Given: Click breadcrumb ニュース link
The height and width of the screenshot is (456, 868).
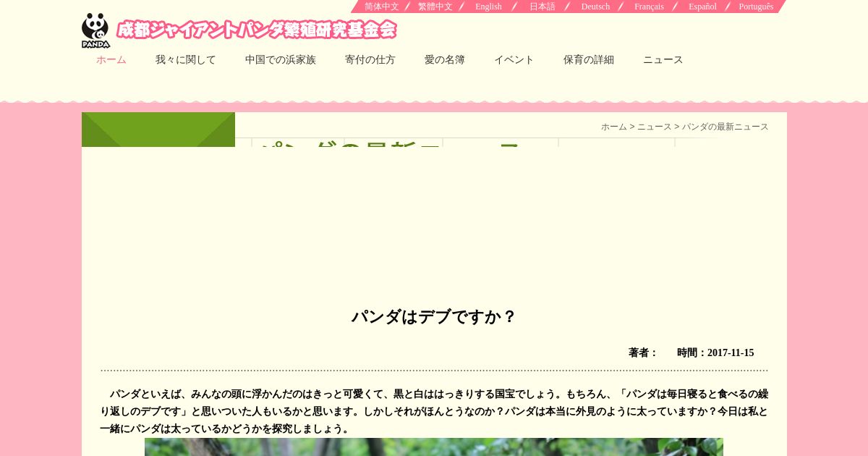Looking at the screenshot, I should [x=655, y=127].
